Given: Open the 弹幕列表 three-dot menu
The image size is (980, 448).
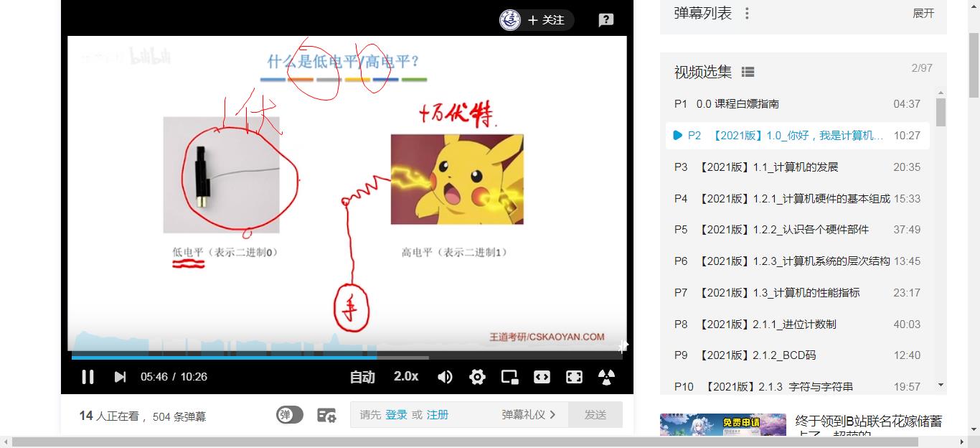Looking at the screenshot, I should (747, 14).
